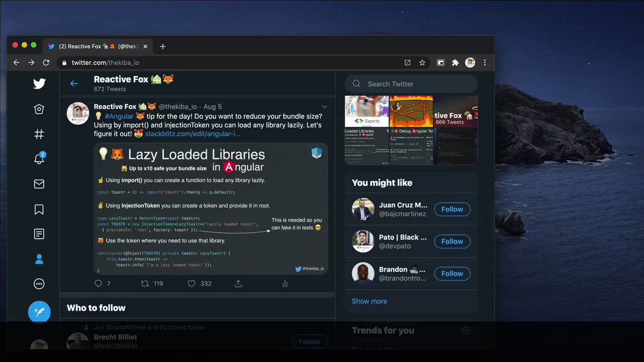This screenshot has height=362, width=644.
Task: Click the compose Tweet feather button
Action: [x=39, y=312]
